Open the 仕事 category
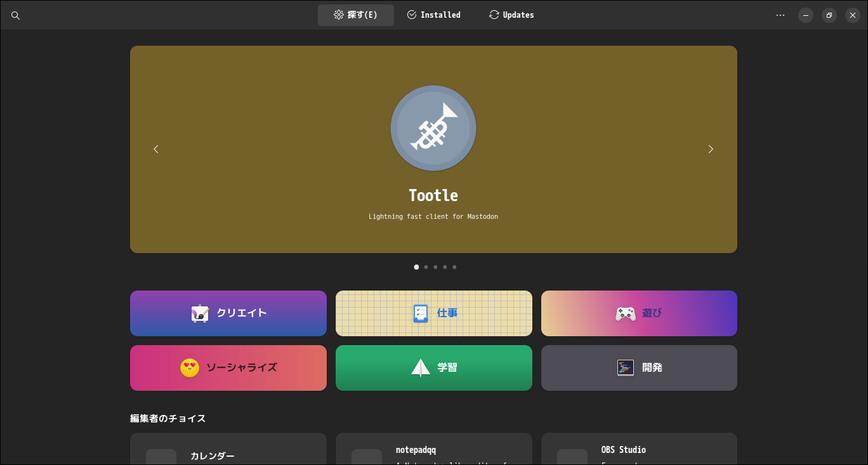This screenshot has width=868, height=465. 434,313
